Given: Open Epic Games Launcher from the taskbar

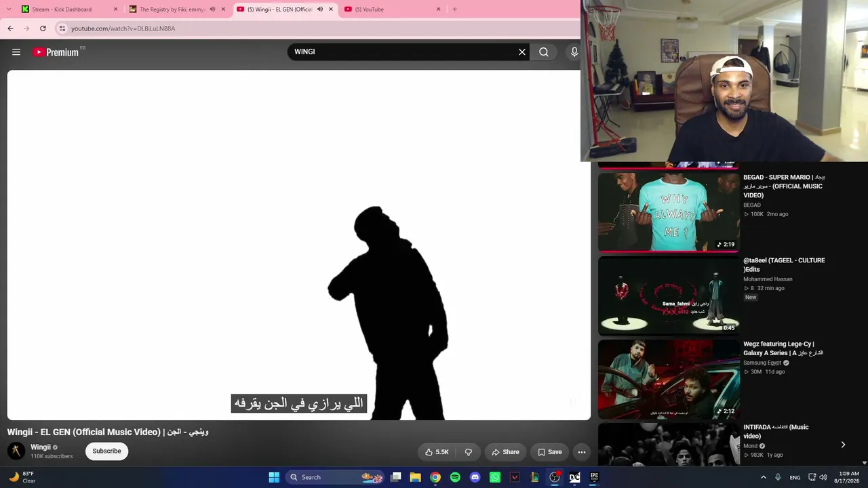Looking at the screenshot, I should (594, 477).
